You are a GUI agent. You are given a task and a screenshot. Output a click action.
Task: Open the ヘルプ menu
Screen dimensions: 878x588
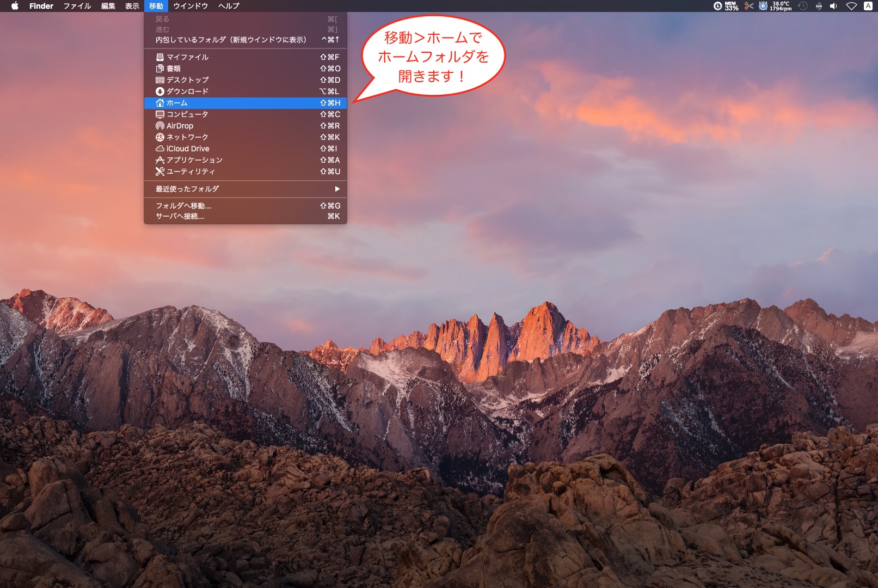pyautogui.click(x=229, y=6)
